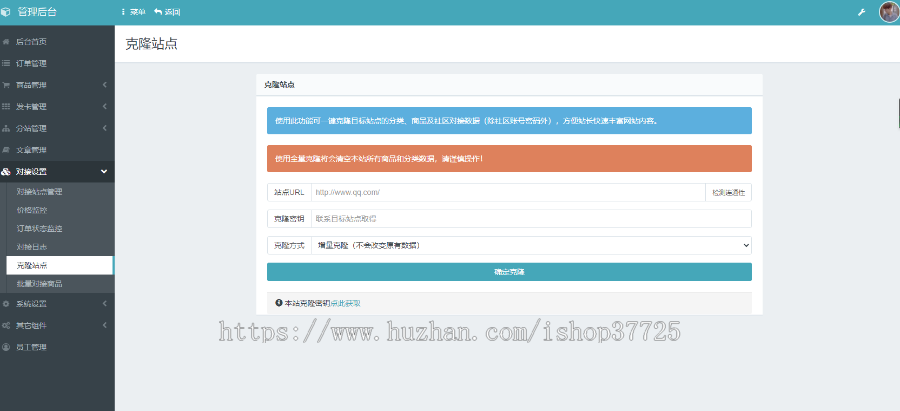
Task: Expand the 分站管理 chevron
Action: 104,128
